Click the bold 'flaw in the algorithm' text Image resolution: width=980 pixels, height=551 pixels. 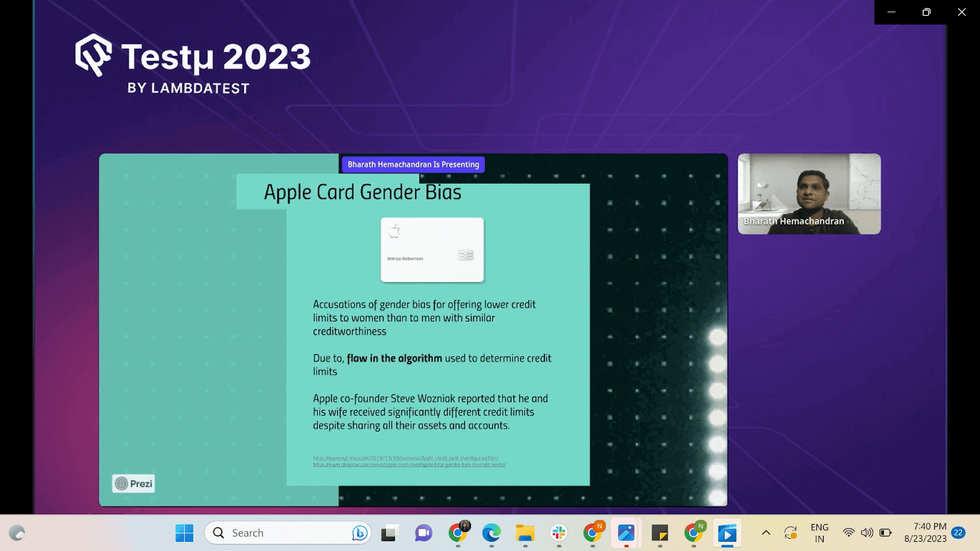tap(394, 358)
